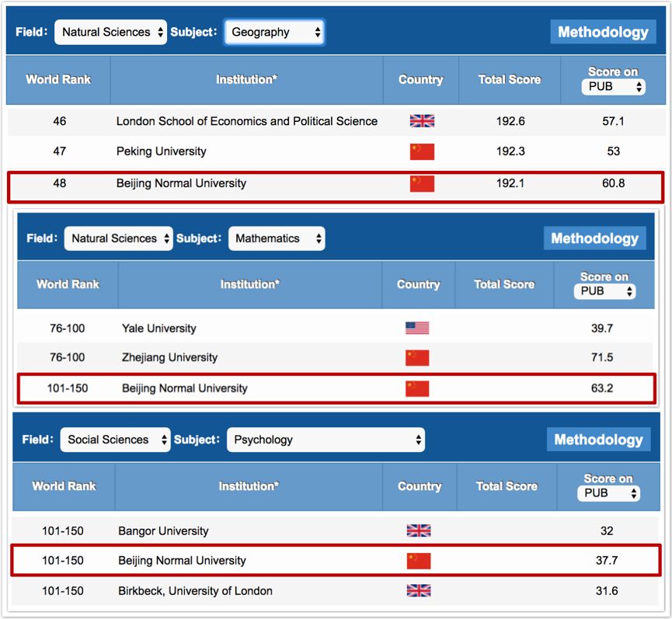
Task: Open the Score on PUB dropdown in the Psychology table
Action: click(608, 493)
